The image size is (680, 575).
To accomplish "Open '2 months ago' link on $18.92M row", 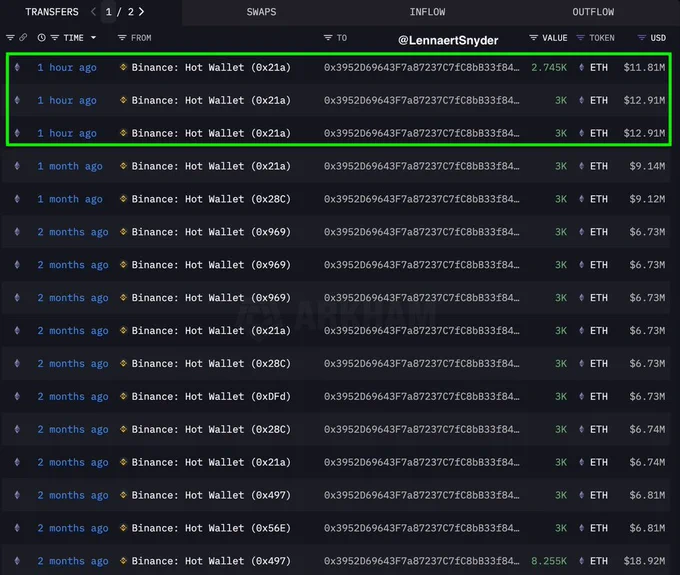I will [73, 561].
